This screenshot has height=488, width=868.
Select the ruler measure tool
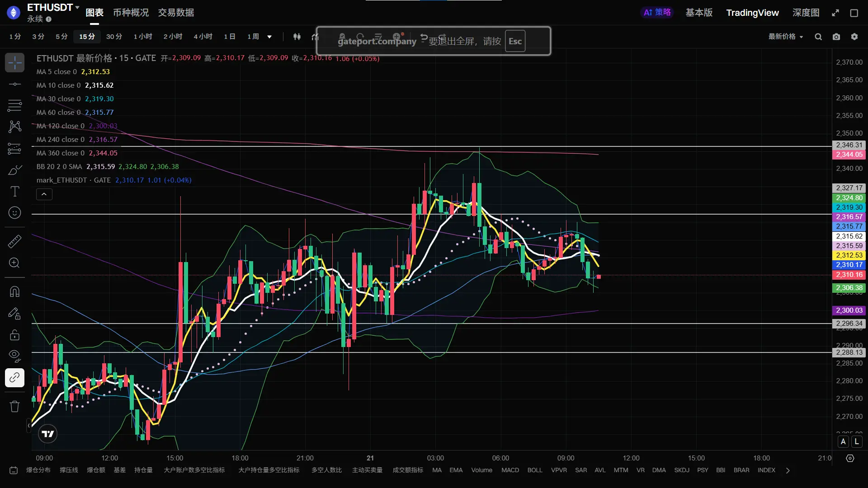14,241
